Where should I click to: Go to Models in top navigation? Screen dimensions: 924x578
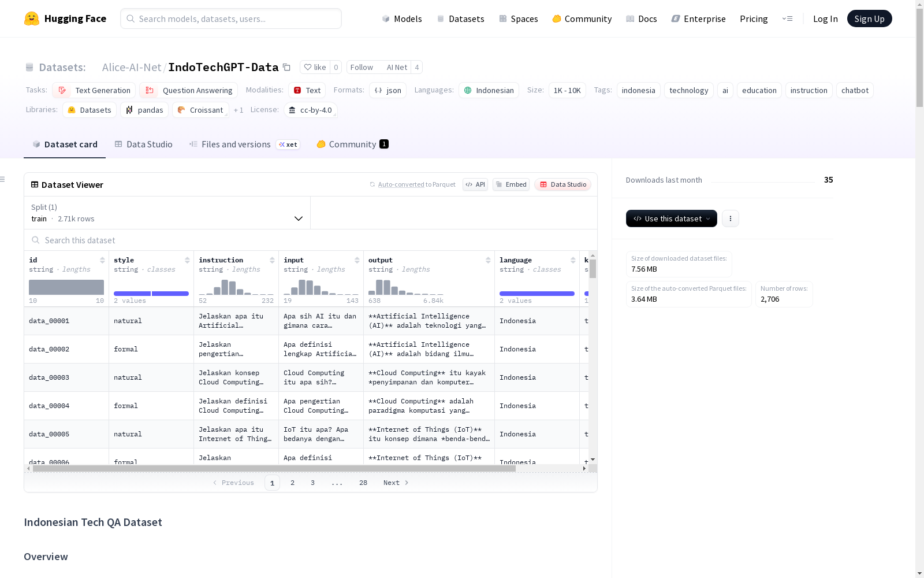[402, 18]
